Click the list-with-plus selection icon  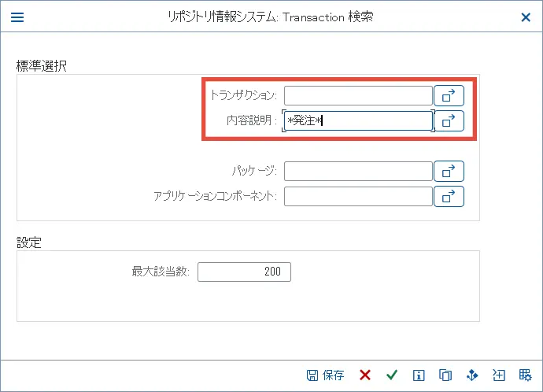pos(499,375)
